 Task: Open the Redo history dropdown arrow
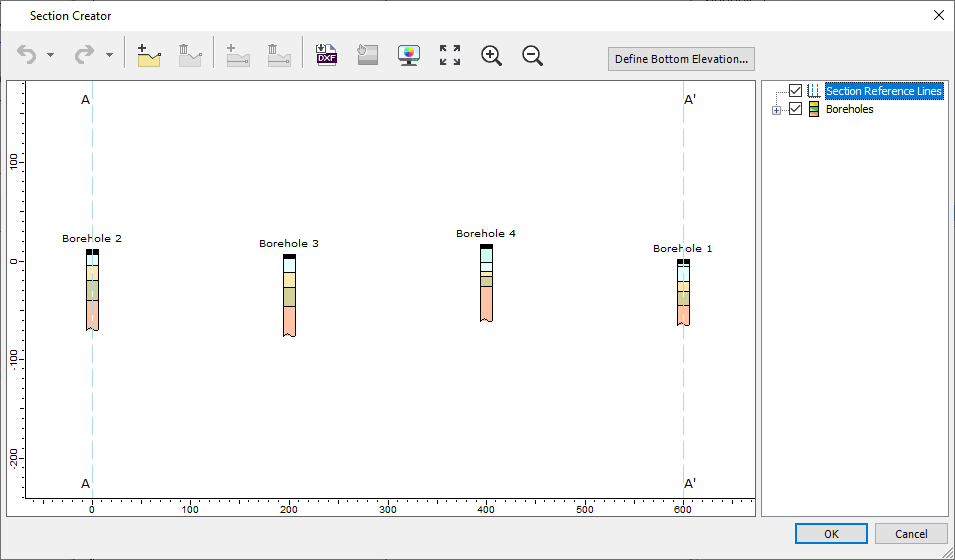click(109, 56)
